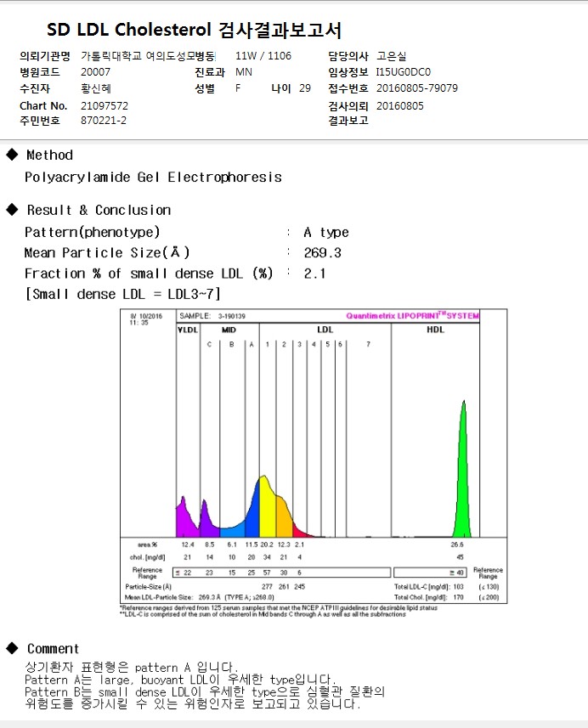Click the HDL reference range '≥ 40'
588x728 pixels.
[x=456, y=573]
